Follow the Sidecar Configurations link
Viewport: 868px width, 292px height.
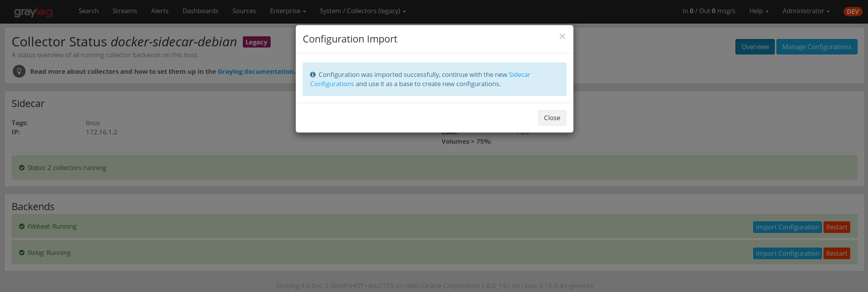519,75
